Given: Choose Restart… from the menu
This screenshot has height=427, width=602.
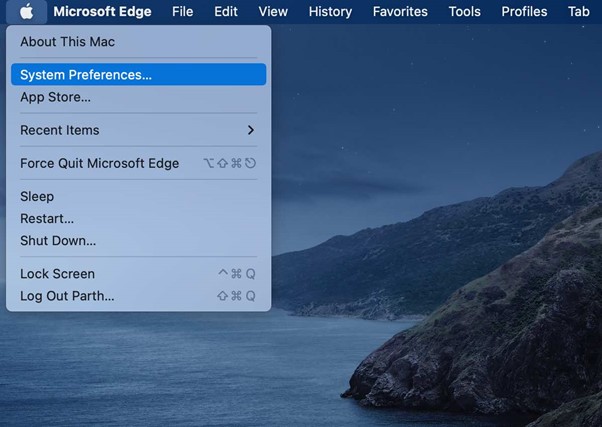Looking at the screenshot, I should pos(139,218).
